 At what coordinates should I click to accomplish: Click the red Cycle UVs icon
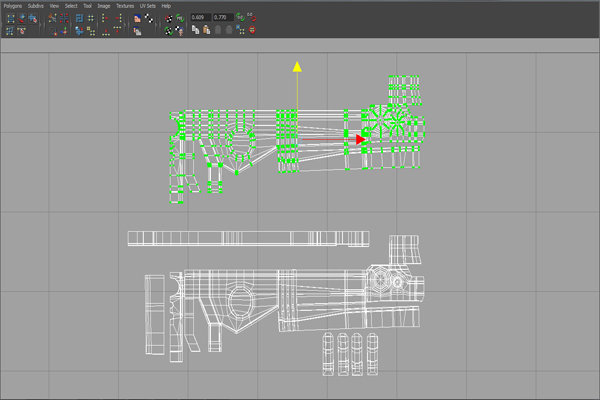[252, 30]
